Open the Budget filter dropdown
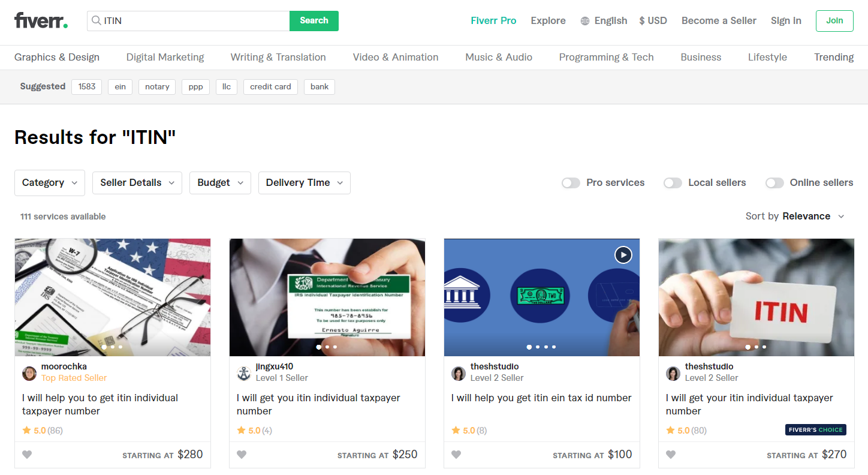The width and height of the screenshot is (868, 475). point(220,183)
